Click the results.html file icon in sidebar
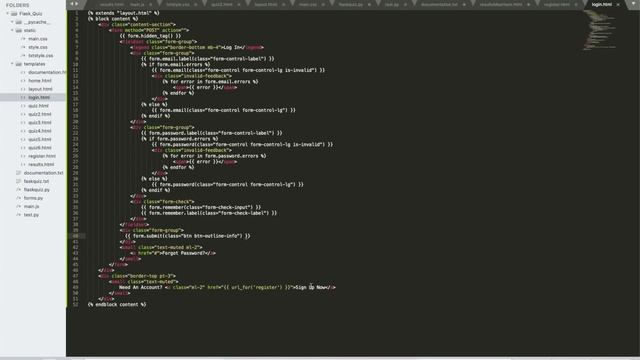This screenshot has height=360, width=640. coord(23,164)
